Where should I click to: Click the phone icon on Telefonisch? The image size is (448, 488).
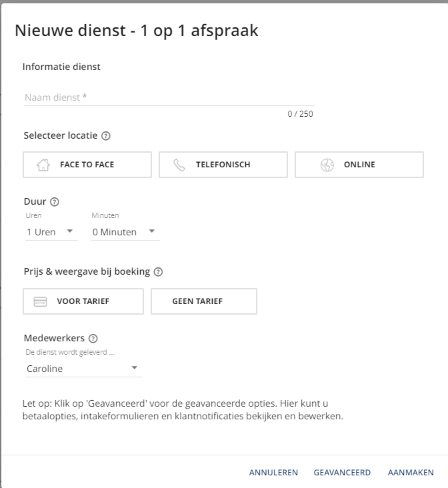point(179,165)
